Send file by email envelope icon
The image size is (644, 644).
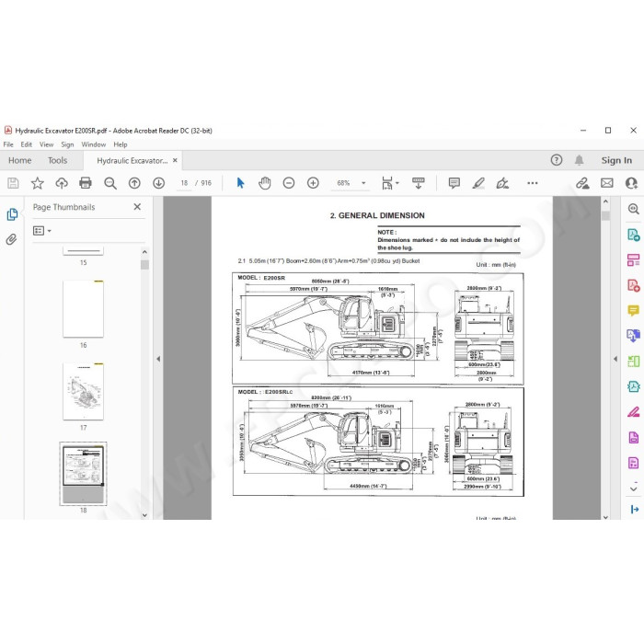coord(606,183)
